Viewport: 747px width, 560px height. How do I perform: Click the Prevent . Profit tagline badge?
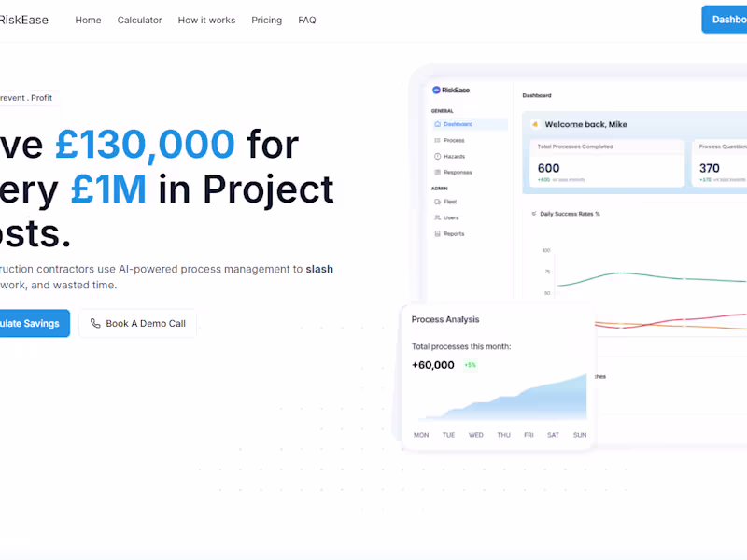pyautogui.click(x=29, y=98)
